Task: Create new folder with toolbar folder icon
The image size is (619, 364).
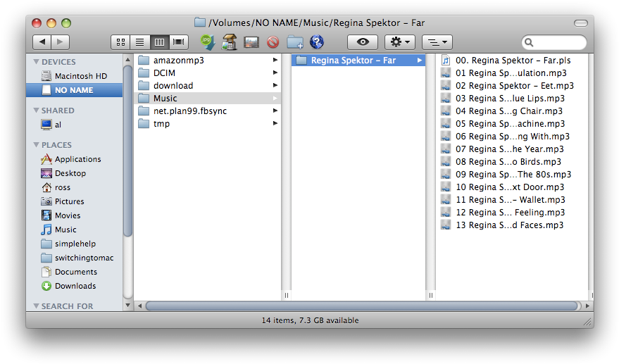Action: click(295, 42)
